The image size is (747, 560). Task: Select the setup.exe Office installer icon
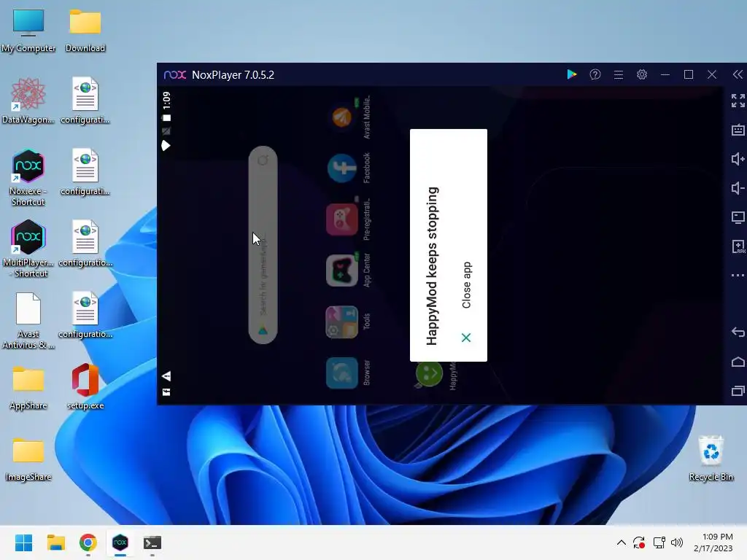[x=85, y=386]
